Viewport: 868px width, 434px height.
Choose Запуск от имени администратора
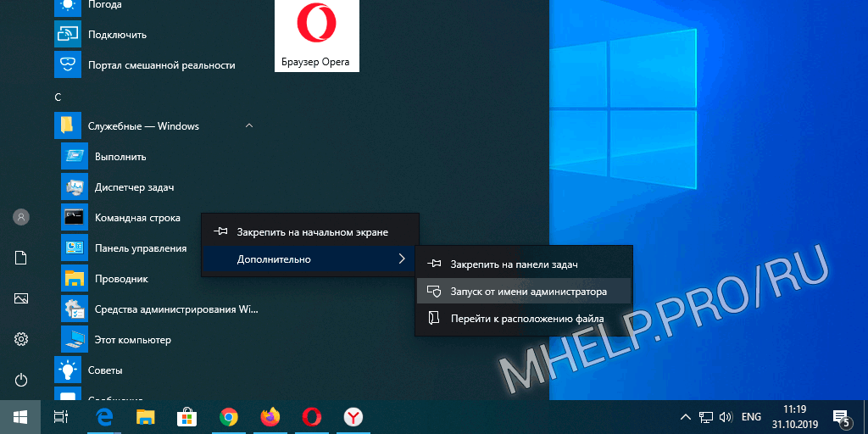pyautogui.click(x=523, y=292)
